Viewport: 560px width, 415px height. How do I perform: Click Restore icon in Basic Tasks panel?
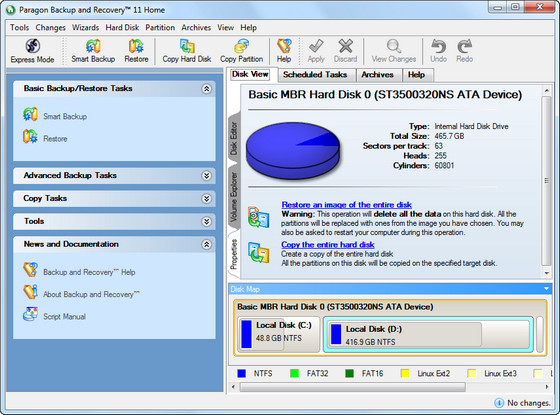30,136
